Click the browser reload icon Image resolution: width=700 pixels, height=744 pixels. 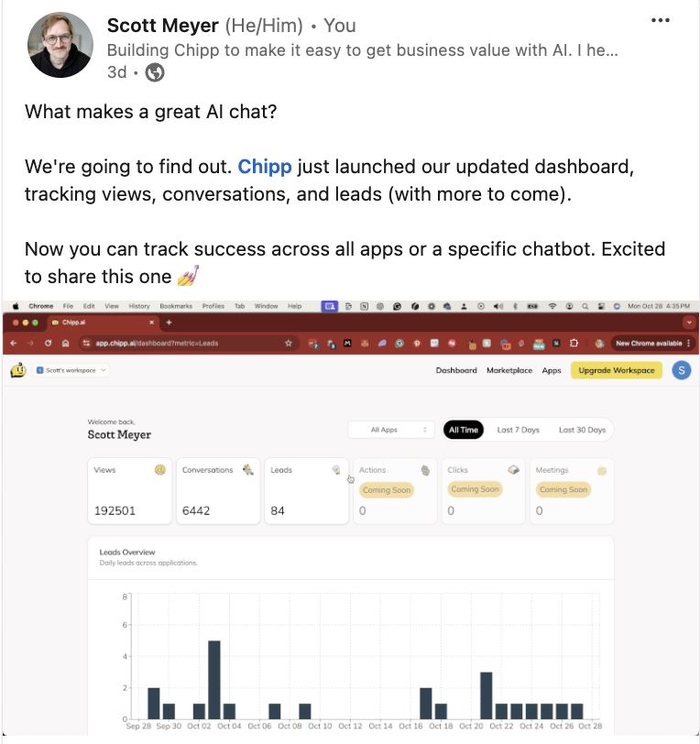[x=48, y=343]
